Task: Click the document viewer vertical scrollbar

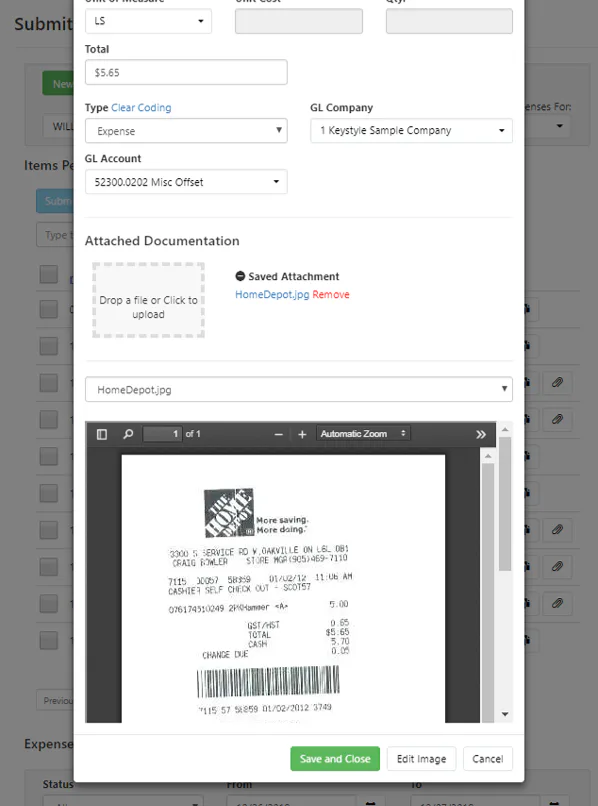Action: pos(505,572)
